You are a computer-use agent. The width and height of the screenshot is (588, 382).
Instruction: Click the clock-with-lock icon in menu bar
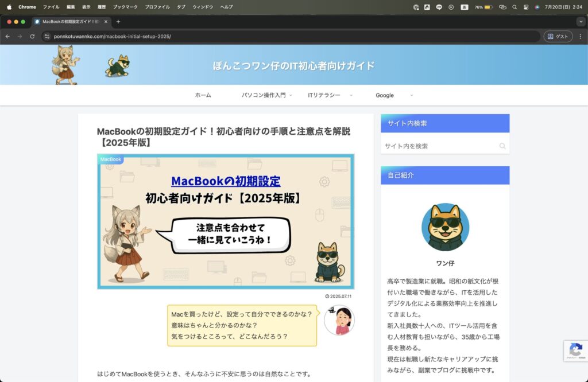tap(416, 7)
